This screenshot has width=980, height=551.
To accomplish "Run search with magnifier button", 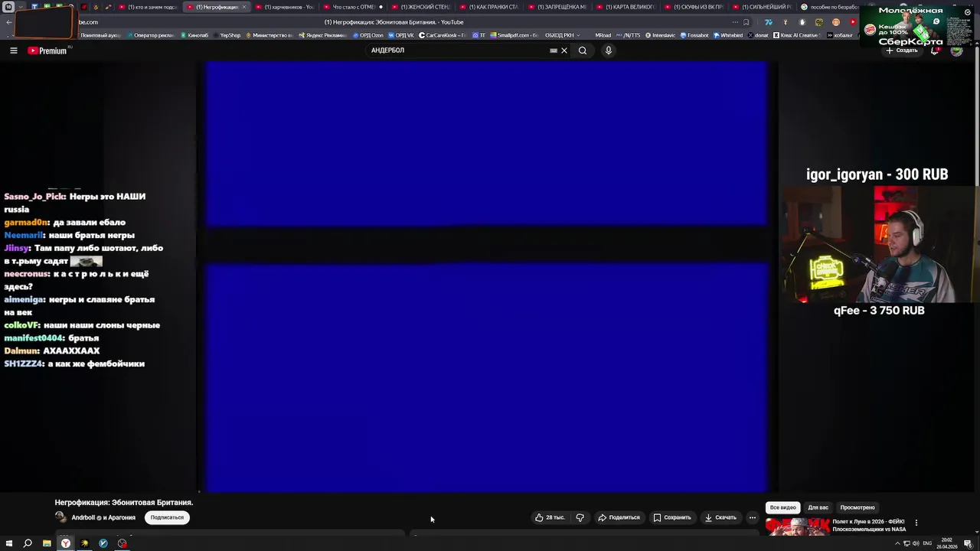I will pos(583,51).
